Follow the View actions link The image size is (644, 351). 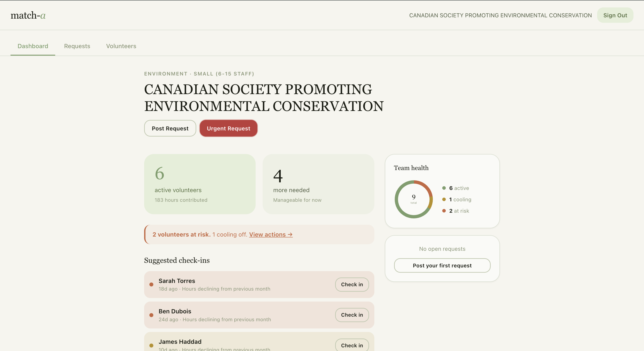[x=271, y=235]
